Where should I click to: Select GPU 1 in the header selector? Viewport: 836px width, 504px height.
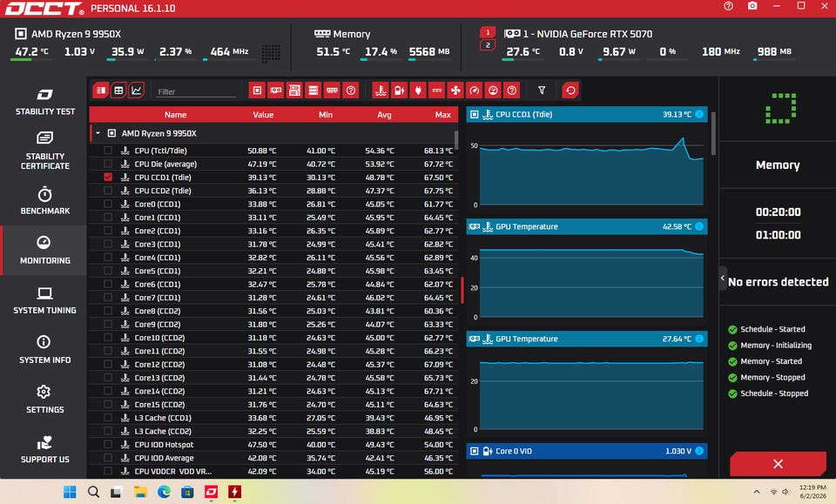(x=488, y=32)
